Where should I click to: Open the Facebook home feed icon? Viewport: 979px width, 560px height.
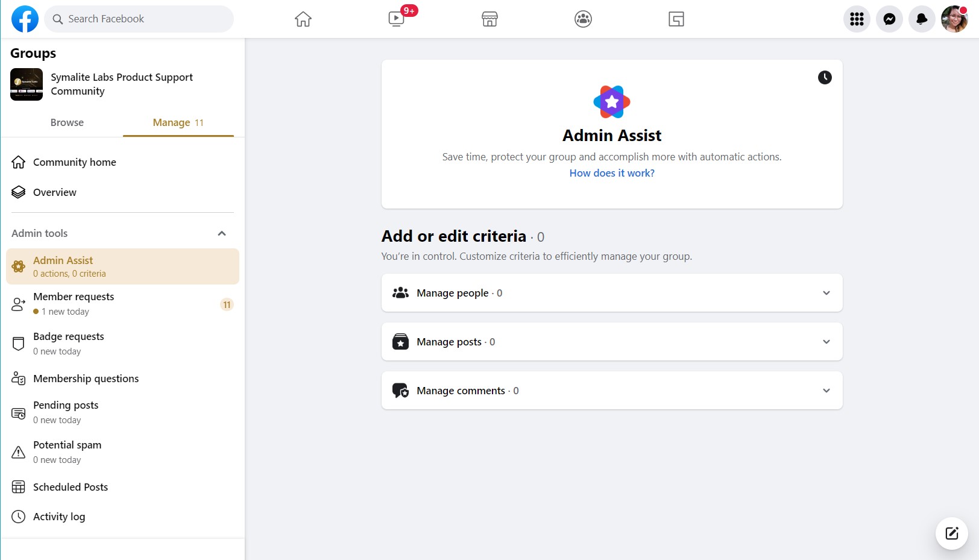click(x=303, y=19)
